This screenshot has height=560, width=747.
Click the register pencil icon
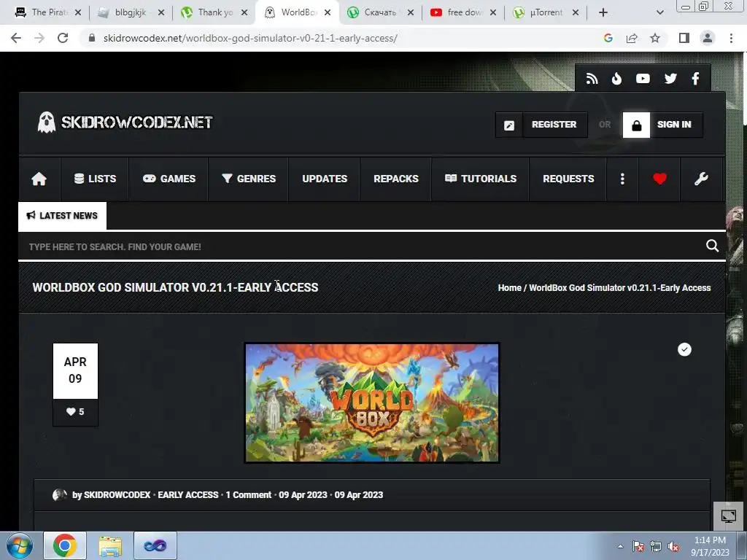point(509,125)
